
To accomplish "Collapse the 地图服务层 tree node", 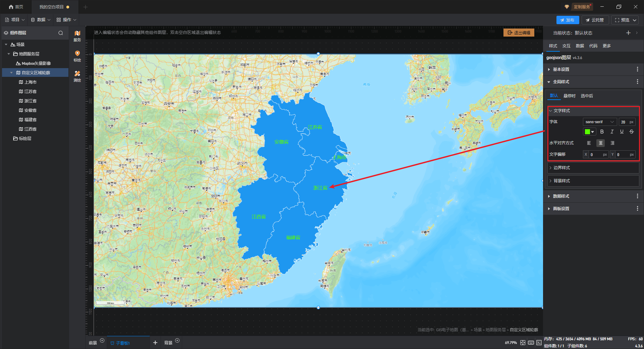I will click(x=9, y=54).
